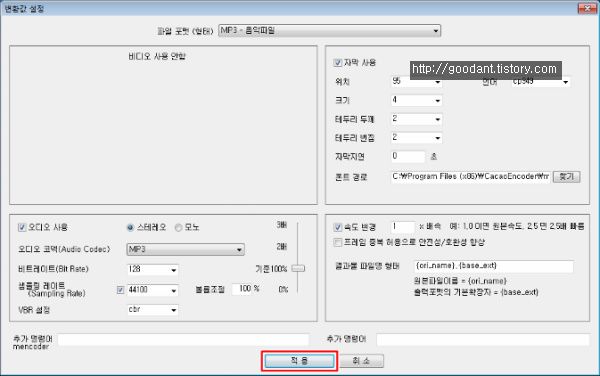The width and height of the screenshot is (600, 376).
Task: Click the 2배 volume scale label
Action: 282,247
